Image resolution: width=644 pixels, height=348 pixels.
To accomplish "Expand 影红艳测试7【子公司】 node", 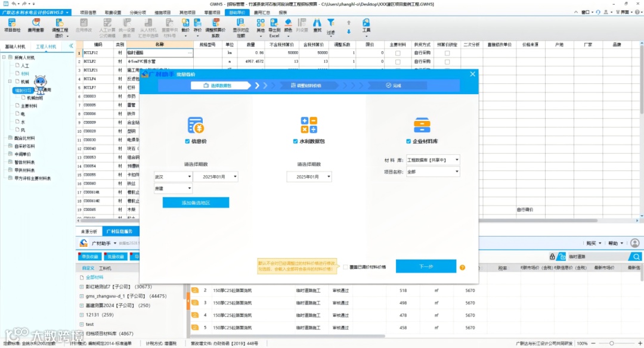I will click(81, 287).
